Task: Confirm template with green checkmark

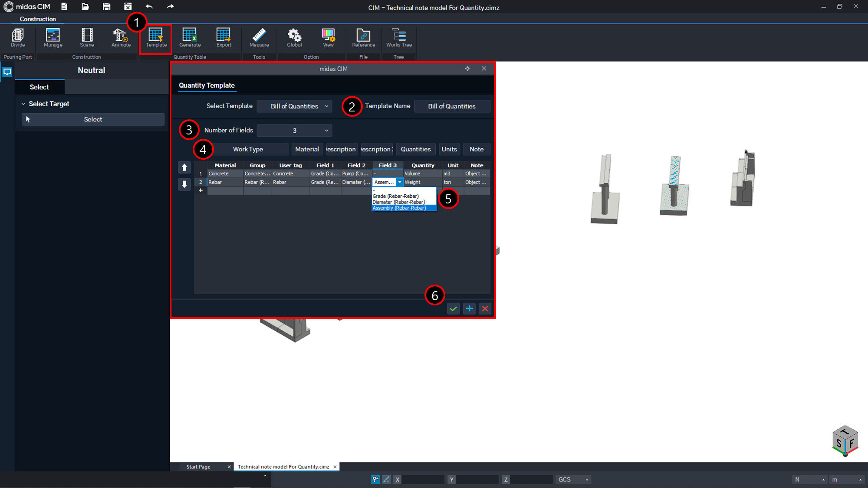Action: click(453, 309)
